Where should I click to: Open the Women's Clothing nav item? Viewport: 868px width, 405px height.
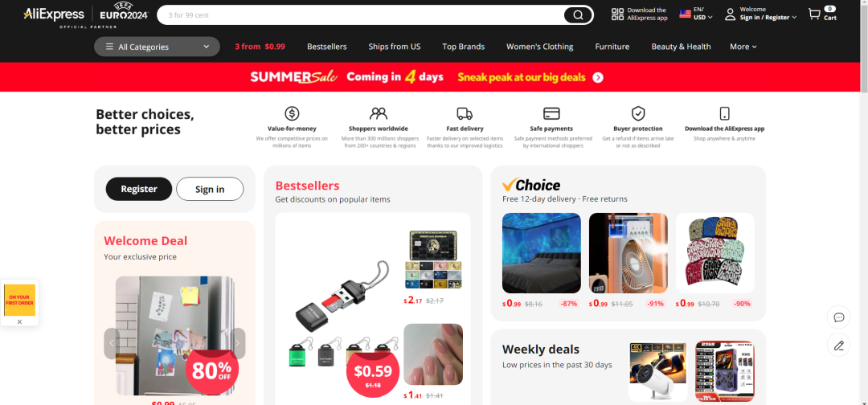click(540, 47)
